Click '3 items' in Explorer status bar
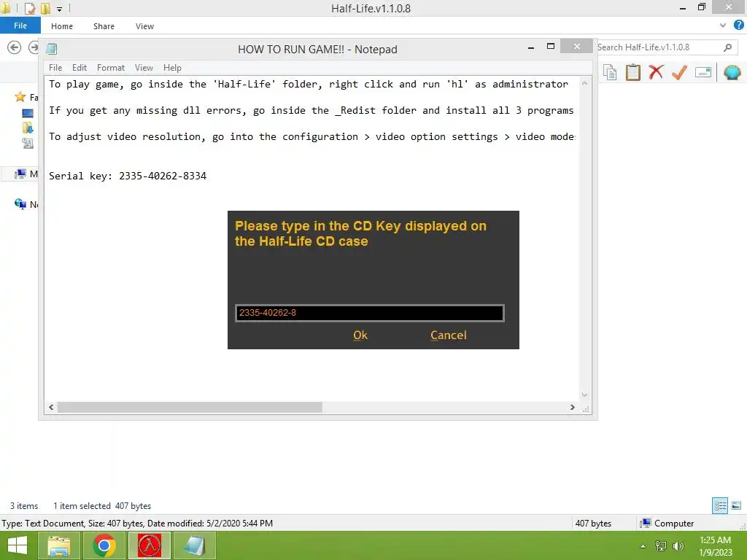 click(24, 506)
